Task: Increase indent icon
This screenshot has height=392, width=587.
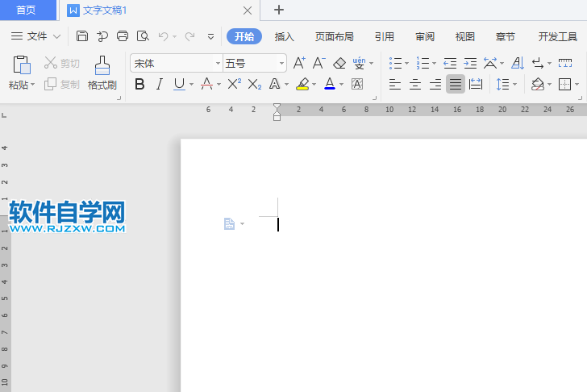Action: point(470,63)
